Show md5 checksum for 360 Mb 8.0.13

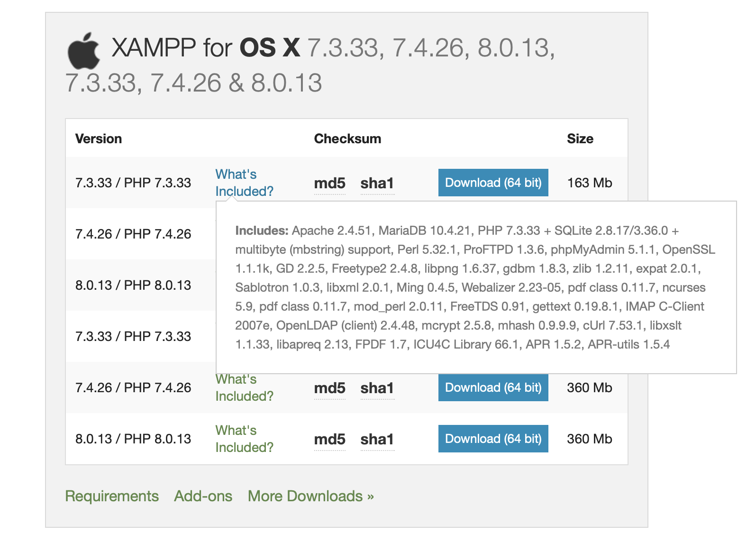pyautogui.click(x=329, y=439)
